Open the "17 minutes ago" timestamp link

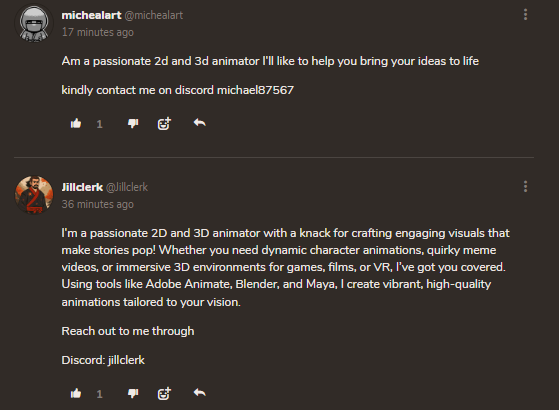click(x=98, y=32)
